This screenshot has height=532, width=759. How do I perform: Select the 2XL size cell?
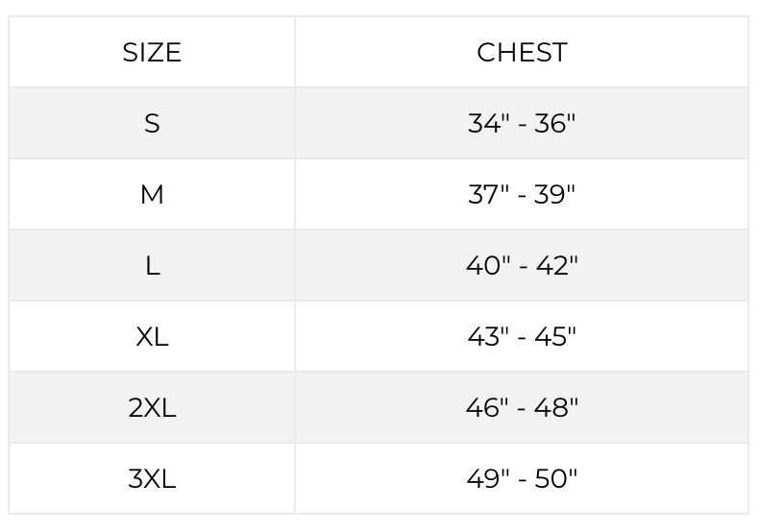(x=152, y=408)
